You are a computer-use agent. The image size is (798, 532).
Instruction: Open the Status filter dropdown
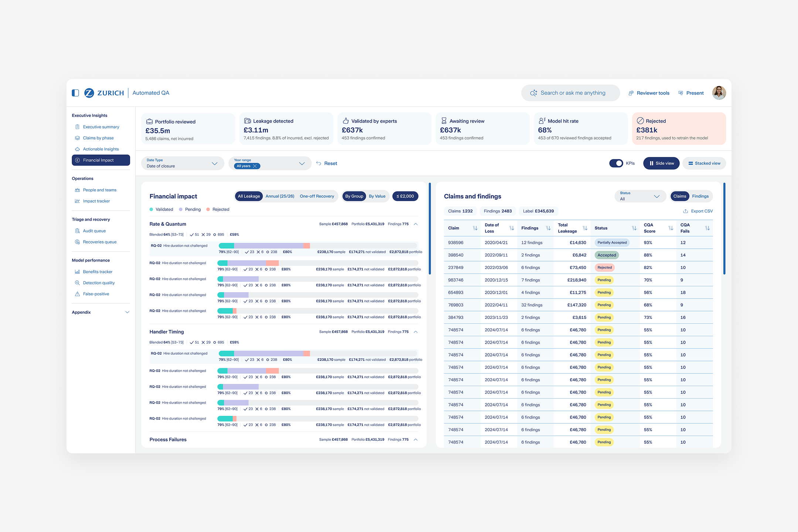tap(640, 196)
